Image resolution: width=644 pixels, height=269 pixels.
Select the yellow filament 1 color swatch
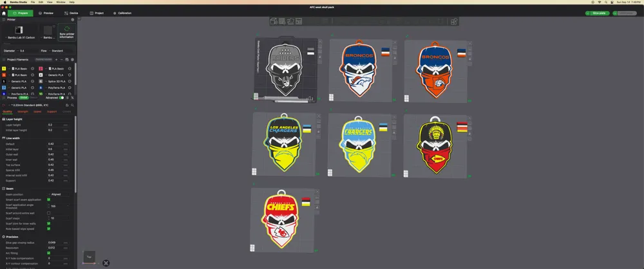[4, 69]
